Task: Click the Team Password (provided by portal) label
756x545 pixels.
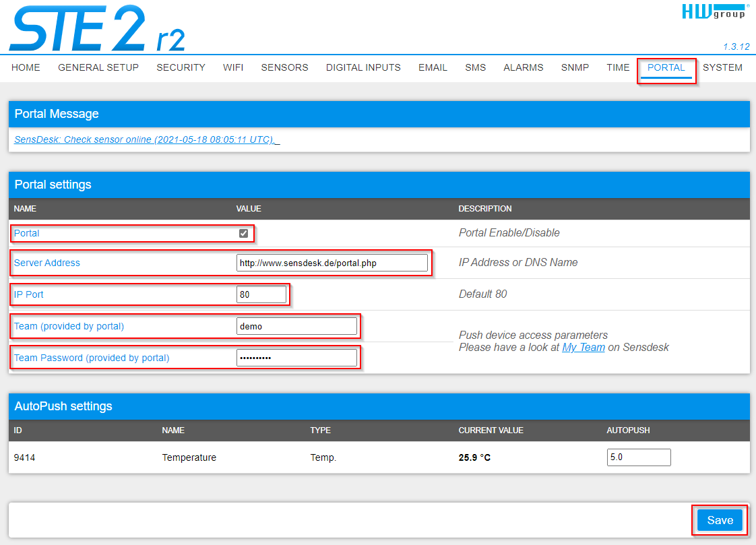Action: point(92,358)
